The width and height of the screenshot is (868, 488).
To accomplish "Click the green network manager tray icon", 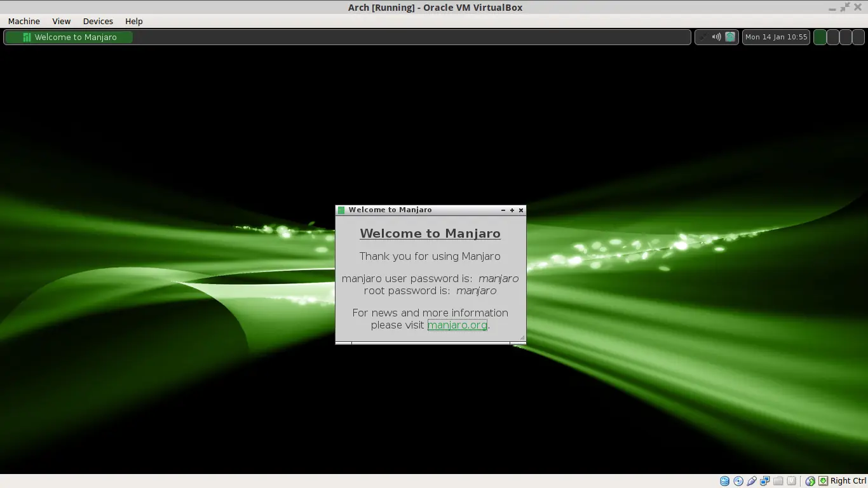I will (730, 37).
